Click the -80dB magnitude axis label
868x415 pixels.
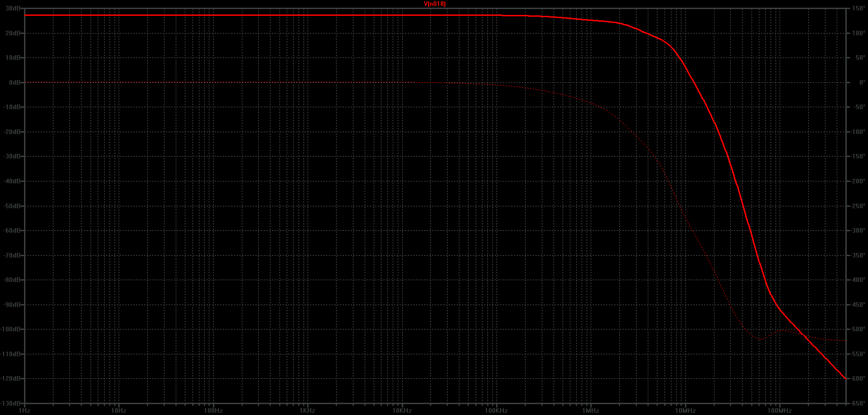[x=12, y=280]
